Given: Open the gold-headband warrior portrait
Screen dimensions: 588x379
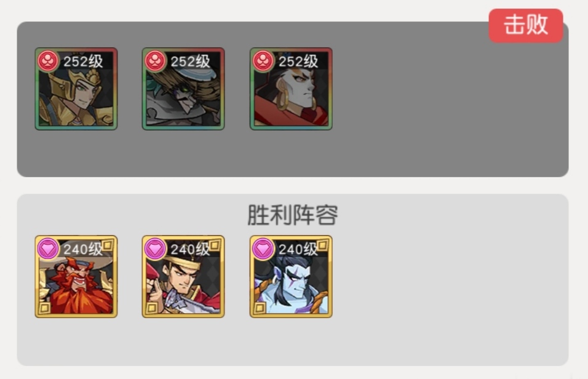Looking at the screenshot, I should [183, 276].
